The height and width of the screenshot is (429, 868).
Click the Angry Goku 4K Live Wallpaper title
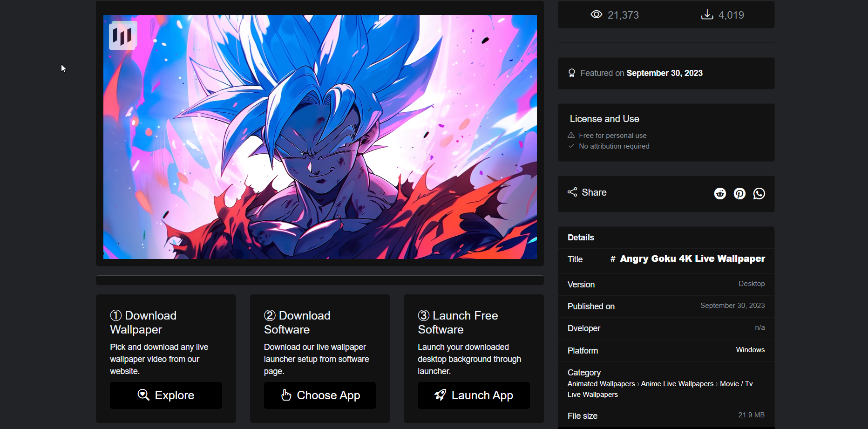[x=692, y=259]
